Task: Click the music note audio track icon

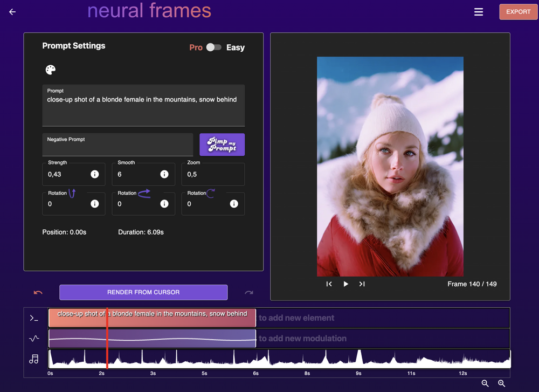Action: click(34, 359)
